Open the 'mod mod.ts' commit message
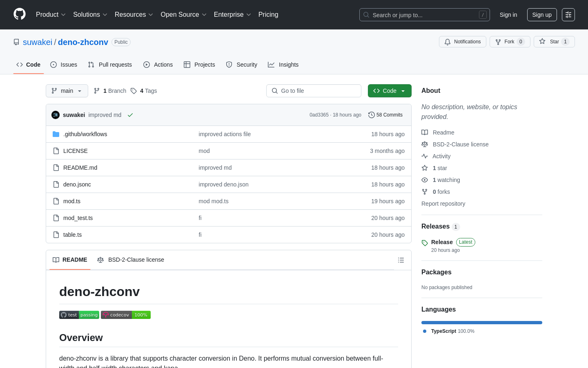588x368 pixels. (x=214, y=201)
